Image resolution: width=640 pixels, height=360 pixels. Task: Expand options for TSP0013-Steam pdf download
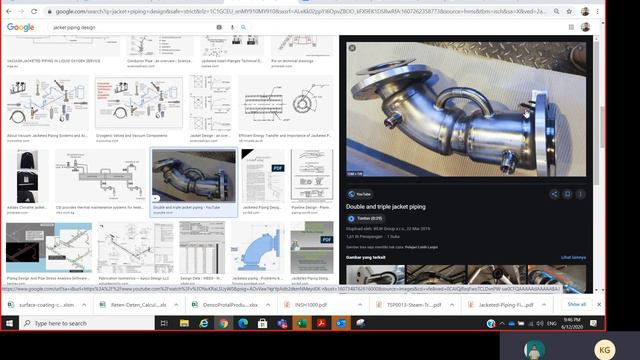click(452, 305)
